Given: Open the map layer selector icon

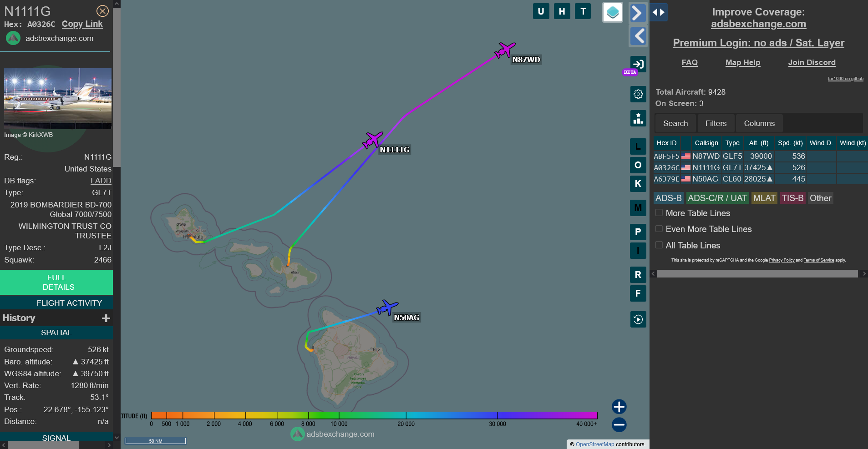Looking at the screenshot, I should (613, 12).
